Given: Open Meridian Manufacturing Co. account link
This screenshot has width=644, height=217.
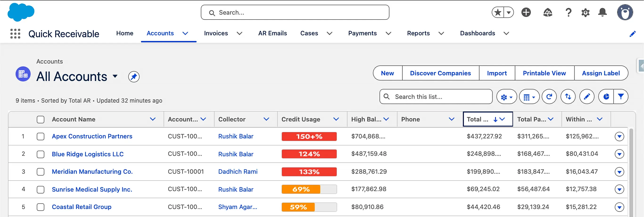Looking at the screenshot, I should [x=92, y=172].
